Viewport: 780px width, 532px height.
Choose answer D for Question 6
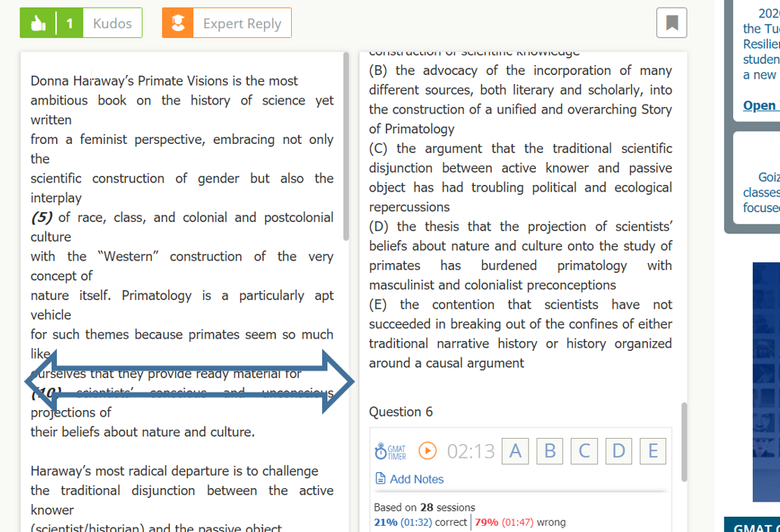[x=619, y=451]
